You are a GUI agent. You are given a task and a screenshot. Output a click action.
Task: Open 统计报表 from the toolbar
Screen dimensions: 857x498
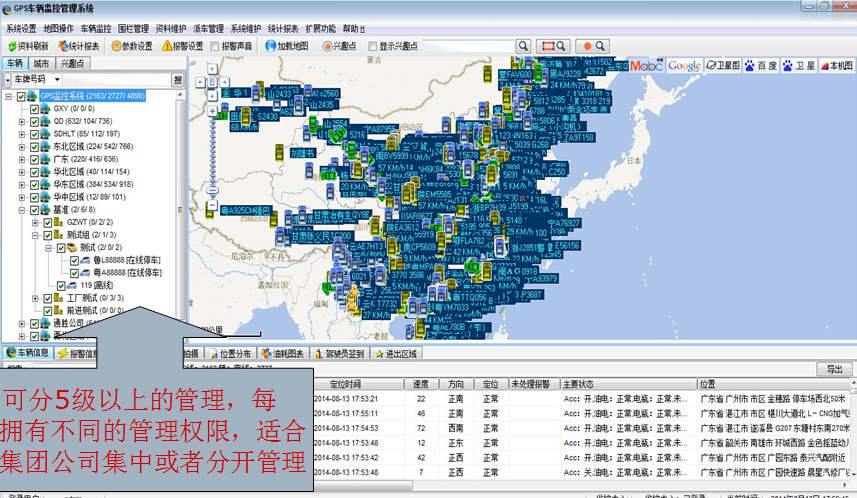point(79,46)
